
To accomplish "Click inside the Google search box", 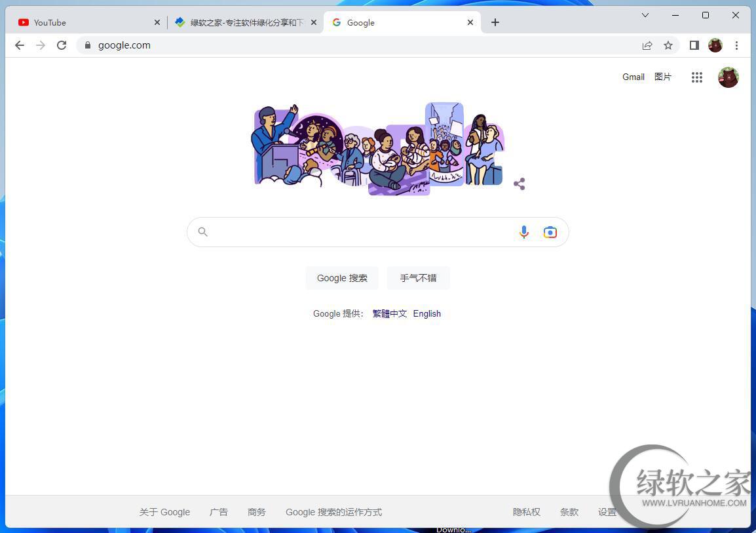I will coord(360,232).
